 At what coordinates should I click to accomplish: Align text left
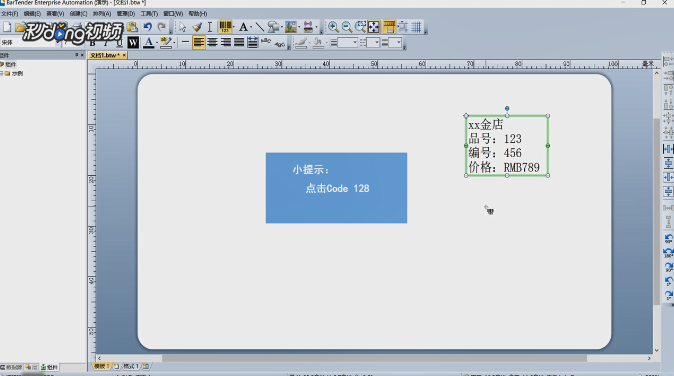click(199, 43)
